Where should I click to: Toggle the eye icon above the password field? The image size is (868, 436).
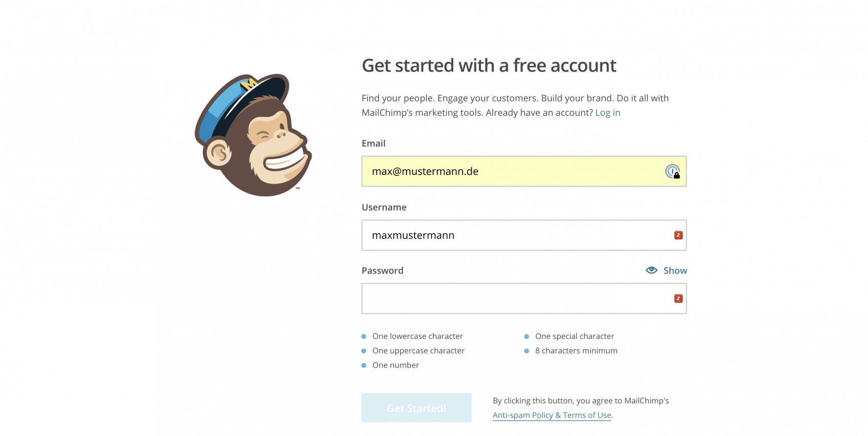point(652,270)
